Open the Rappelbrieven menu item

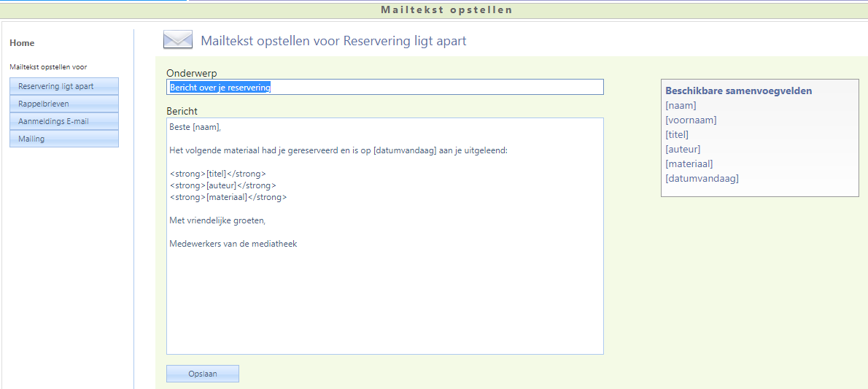tap(64, 104)
